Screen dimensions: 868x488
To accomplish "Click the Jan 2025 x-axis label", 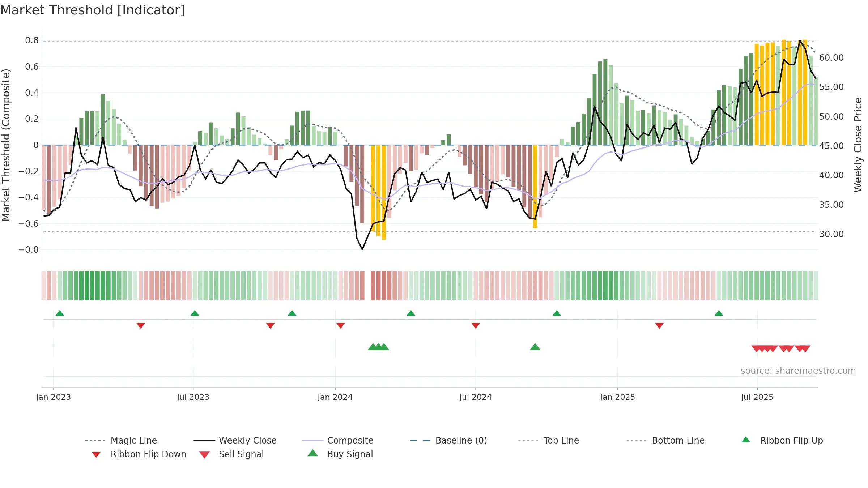I will point(617,397).
